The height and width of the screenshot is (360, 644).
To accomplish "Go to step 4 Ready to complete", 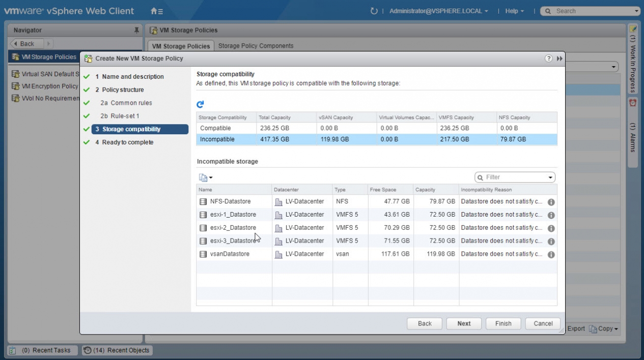I will (127, 142).
